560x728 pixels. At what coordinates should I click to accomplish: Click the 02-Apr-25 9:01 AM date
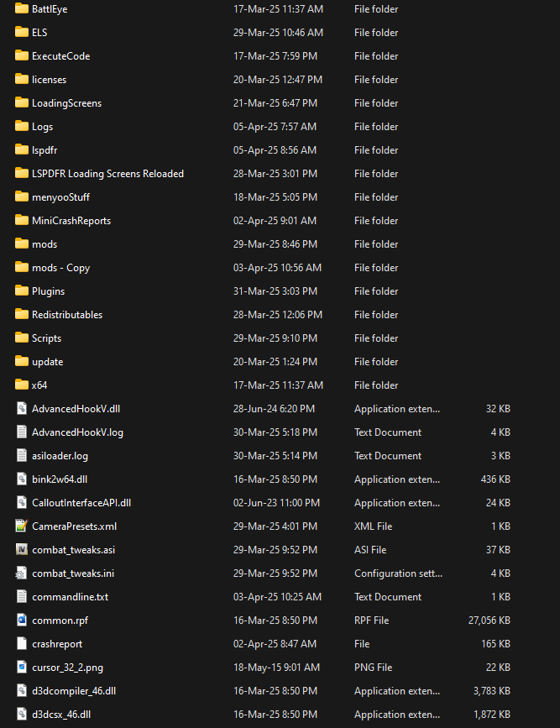(275, 221)
